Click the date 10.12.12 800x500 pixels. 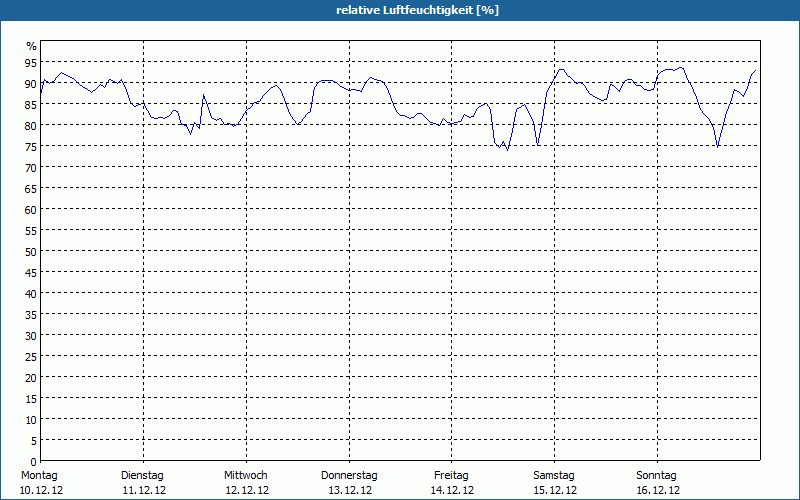tap(41, 490)
